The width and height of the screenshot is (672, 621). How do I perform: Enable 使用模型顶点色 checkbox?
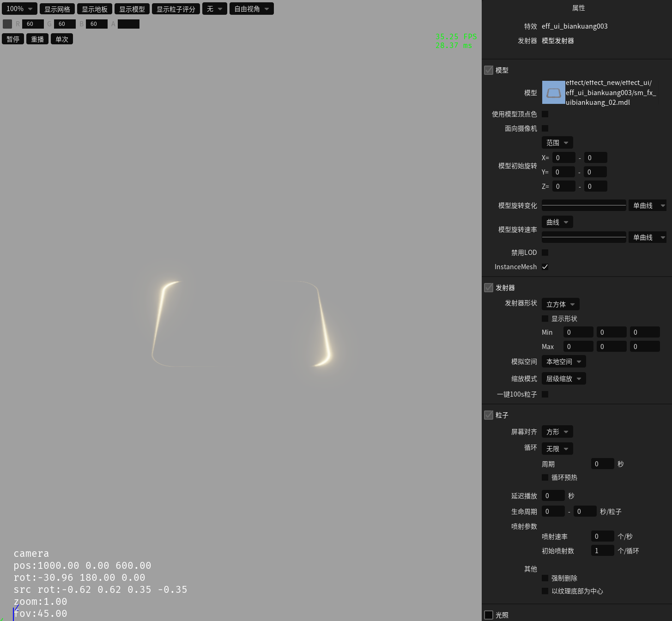click(545, 114)
